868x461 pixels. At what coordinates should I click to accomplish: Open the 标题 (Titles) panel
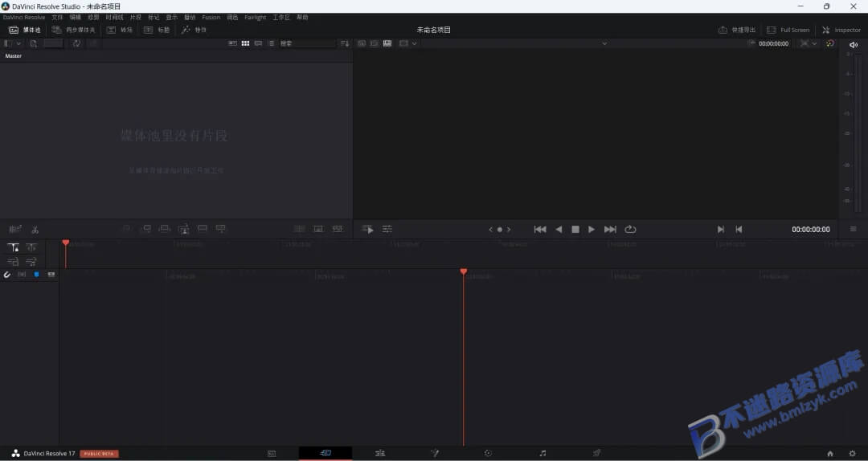pos(157,30)
